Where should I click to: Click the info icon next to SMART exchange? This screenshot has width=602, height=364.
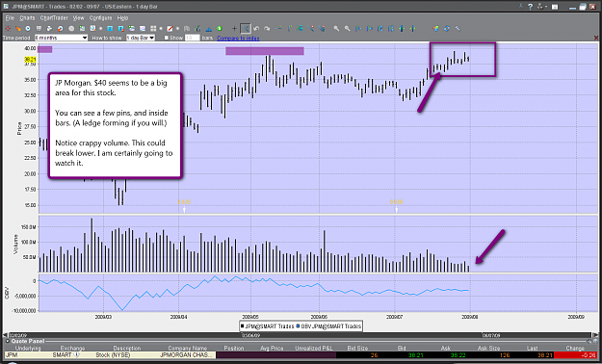pyautogui.click(x=75, y=355)
